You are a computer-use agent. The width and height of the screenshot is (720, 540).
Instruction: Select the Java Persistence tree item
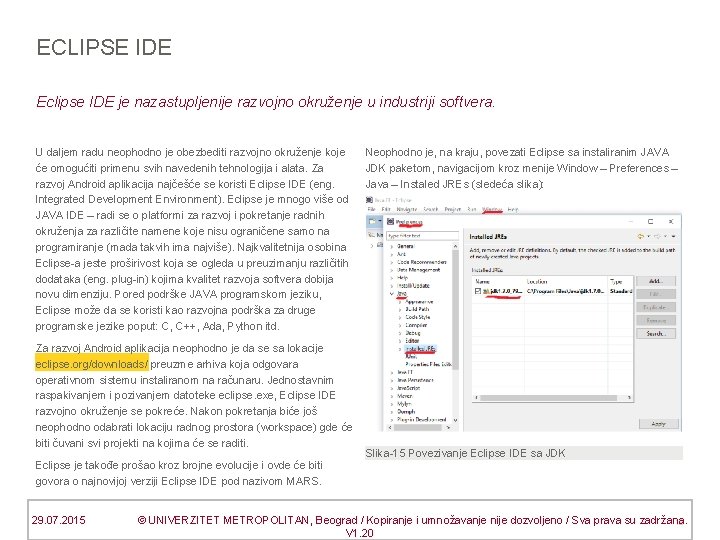click(415, 380)
